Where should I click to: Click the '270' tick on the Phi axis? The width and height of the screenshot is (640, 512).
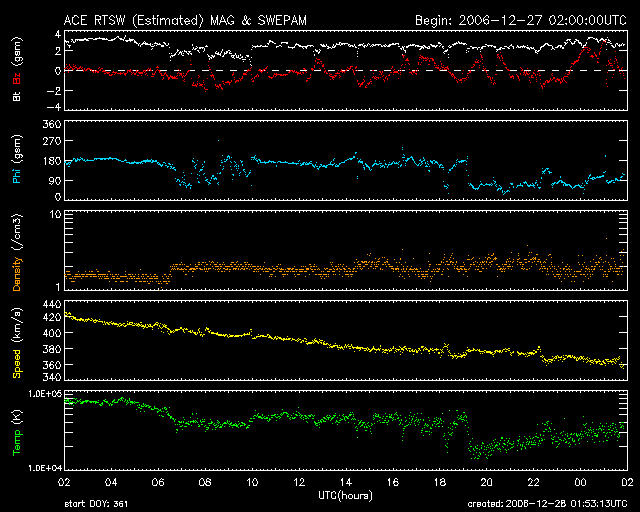[52, 141]
